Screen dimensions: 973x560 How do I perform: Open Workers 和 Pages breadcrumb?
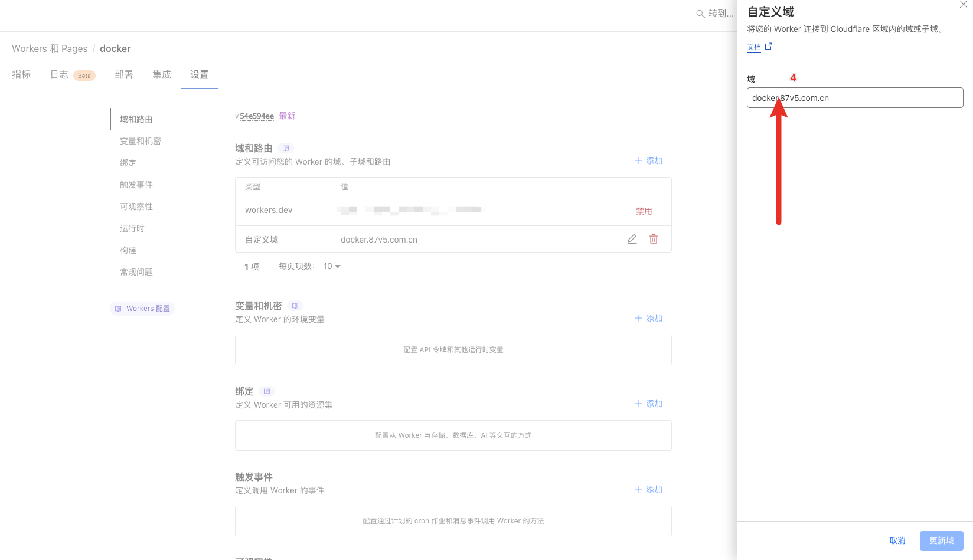click(50, 48)
